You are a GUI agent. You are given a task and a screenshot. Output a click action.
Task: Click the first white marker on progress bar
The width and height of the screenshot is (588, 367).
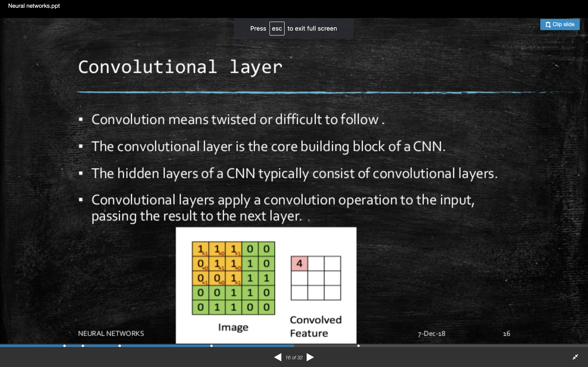coord(64,346)
